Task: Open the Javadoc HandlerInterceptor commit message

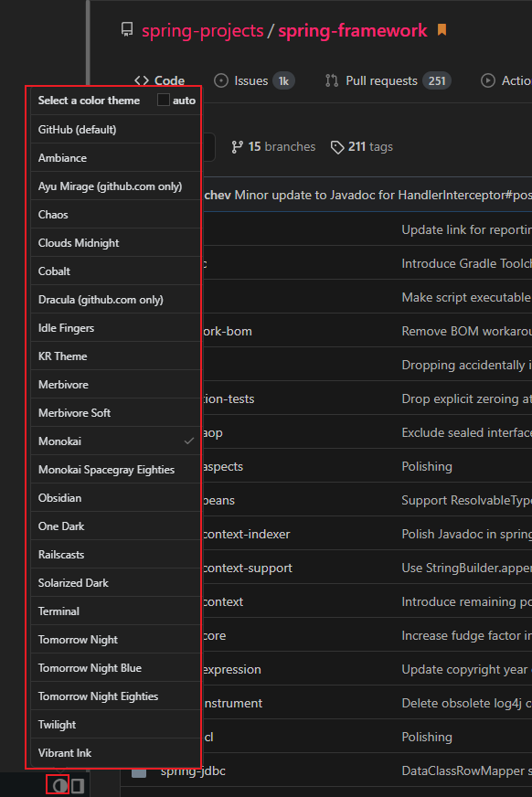Action: (x=383, y=196)
